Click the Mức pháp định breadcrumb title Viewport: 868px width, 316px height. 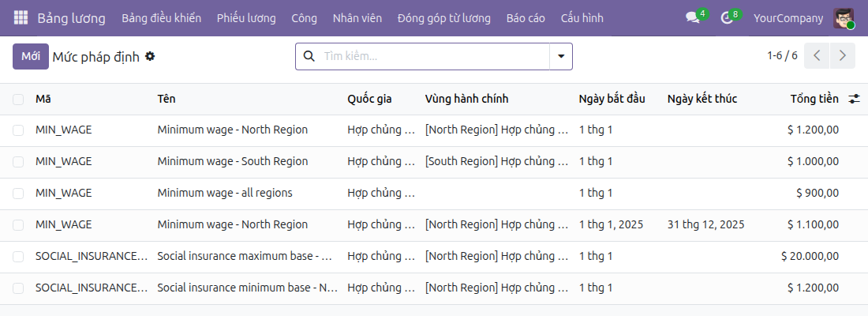95,57
